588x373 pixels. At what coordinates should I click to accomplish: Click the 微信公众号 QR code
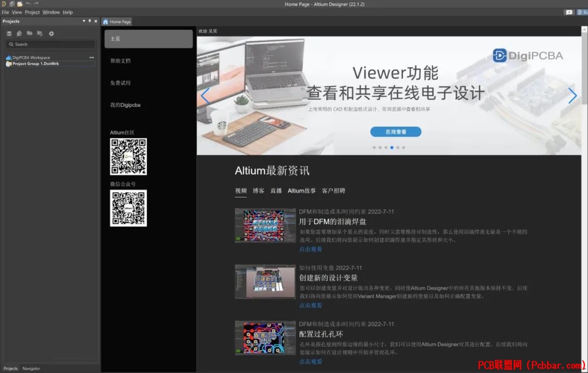[128, 208]
